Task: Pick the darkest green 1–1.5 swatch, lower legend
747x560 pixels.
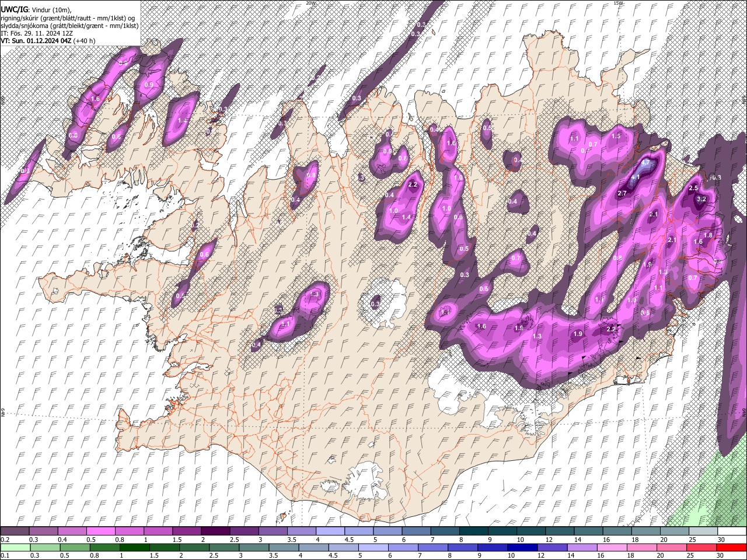Action: point(135,547)
